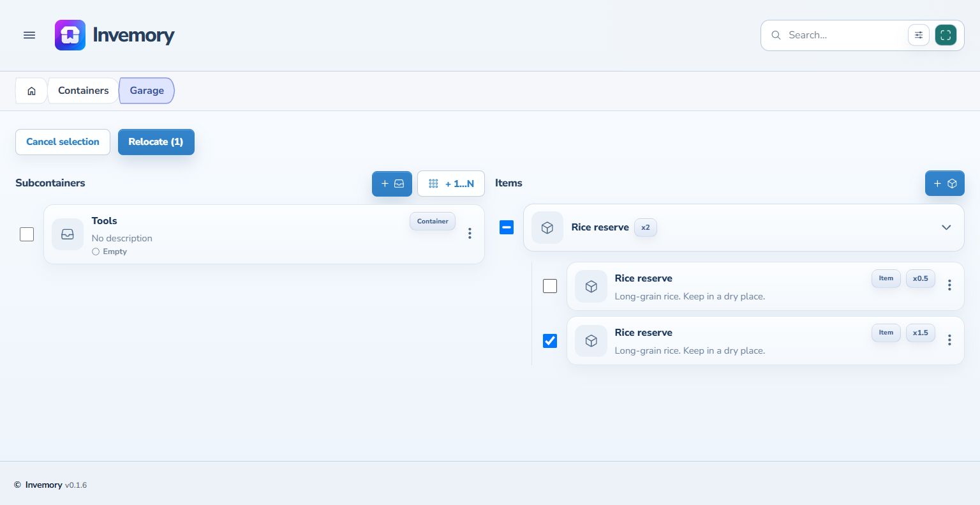
Task: Select the Garage breadcrumb
Action: pyautogui.click(x=147, y=91)
